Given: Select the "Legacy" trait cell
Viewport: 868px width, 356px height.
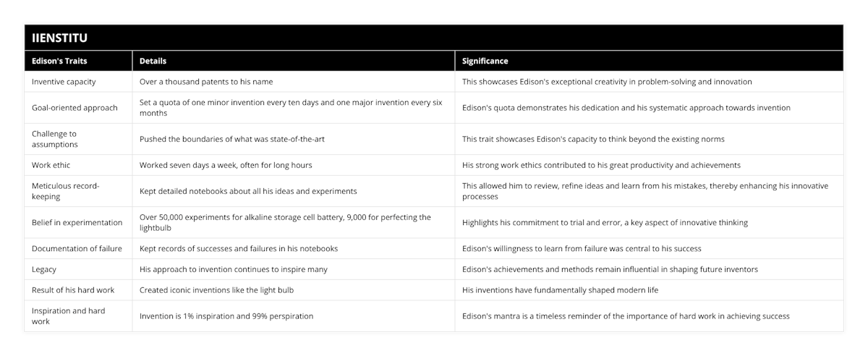Looking at the screenshot, I should click(43, 269).
